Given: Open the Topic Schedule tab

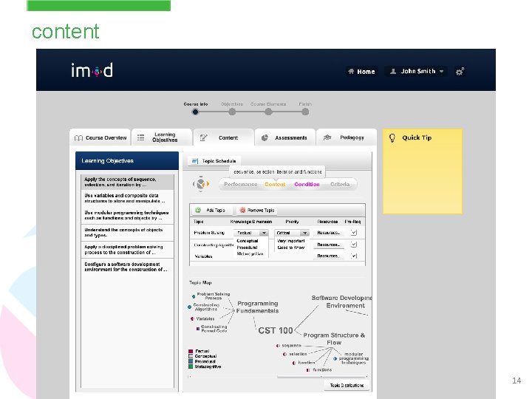Looking at the screenshot, I should (214, 161).
